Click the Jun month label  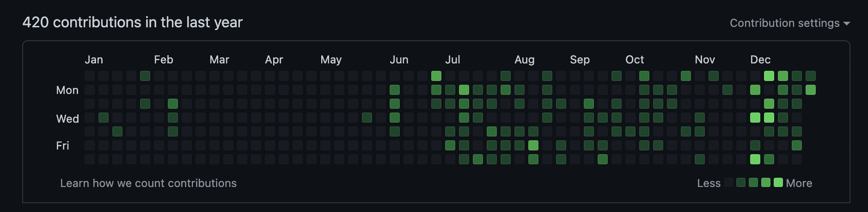pos(399,60)
